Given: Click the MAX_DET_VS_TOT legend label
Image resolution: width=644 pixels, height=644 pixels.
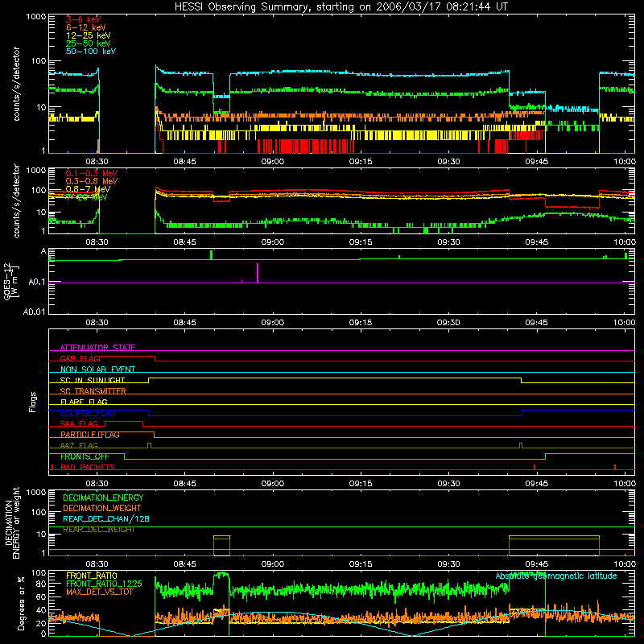Looking at the screenshot, I should tap(100, 592).
